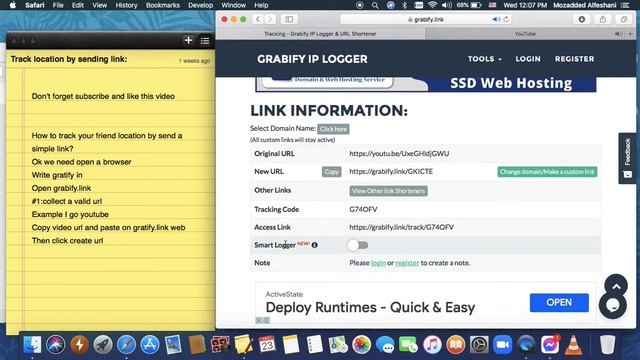Click the Safari address bar

tap(426, 19)
